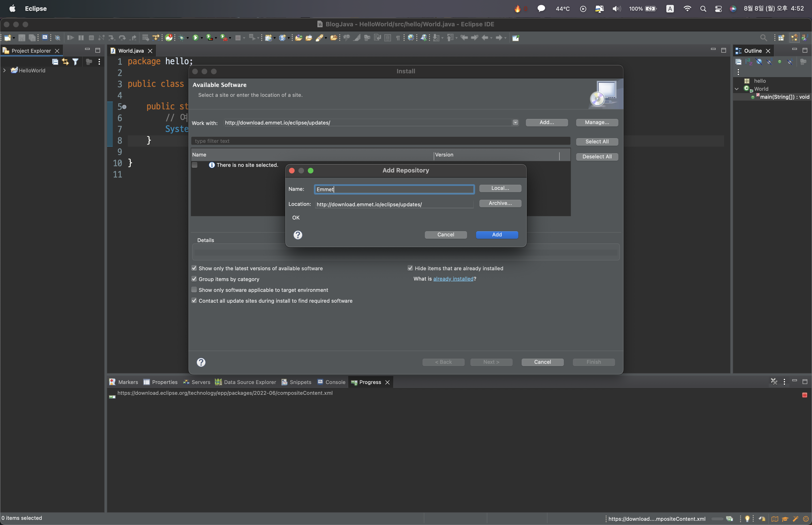Open help icon in Add Repository dialog

tap(298, 235)
